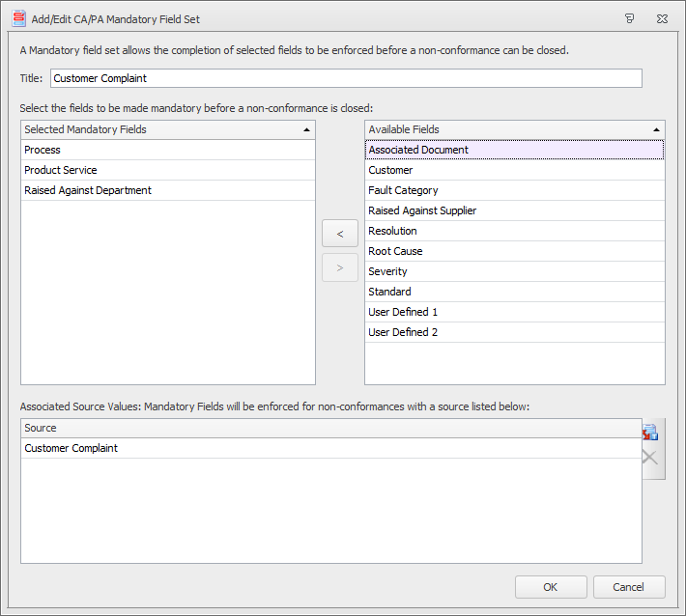This screenshot has width=686, height=616.
Task: Select User Defined 2 field
Action: [x=514, y=332]
